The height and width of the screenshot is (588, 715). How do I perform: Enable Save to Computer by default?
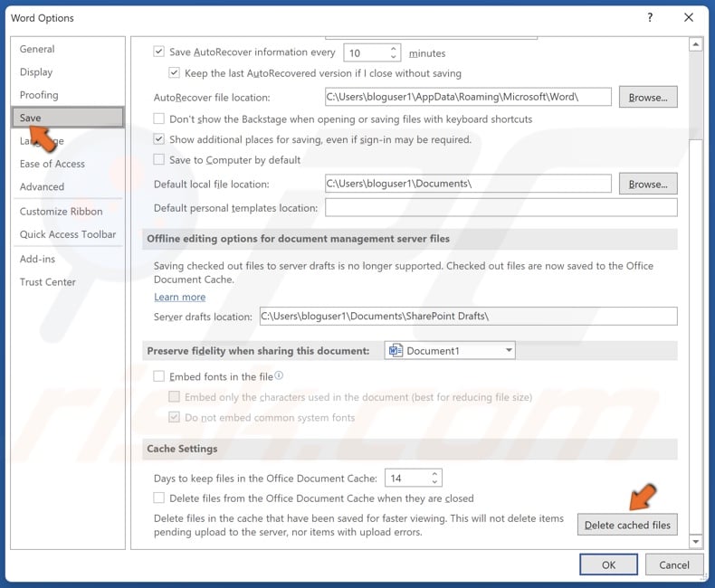click(x=158, y=159)
